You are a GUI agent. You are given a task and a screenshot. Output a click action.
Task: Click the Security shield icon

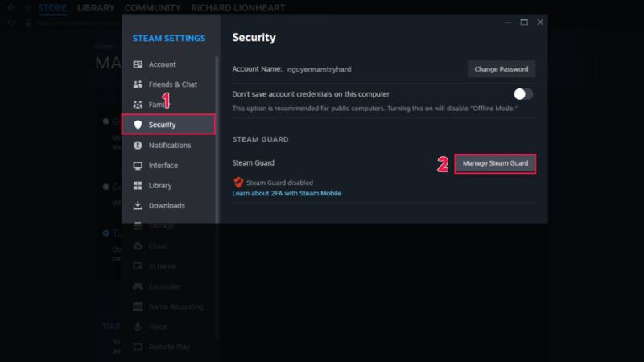(138, 125)
